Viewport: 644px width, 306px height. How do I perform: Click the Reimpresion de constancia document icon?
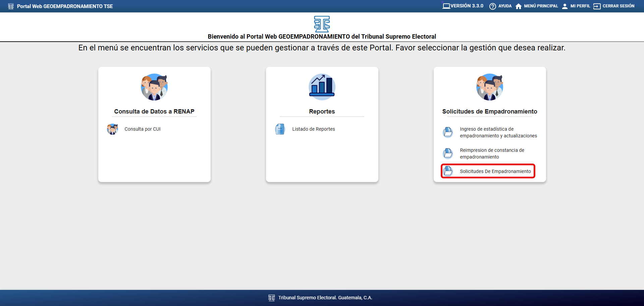click(448, 154)
